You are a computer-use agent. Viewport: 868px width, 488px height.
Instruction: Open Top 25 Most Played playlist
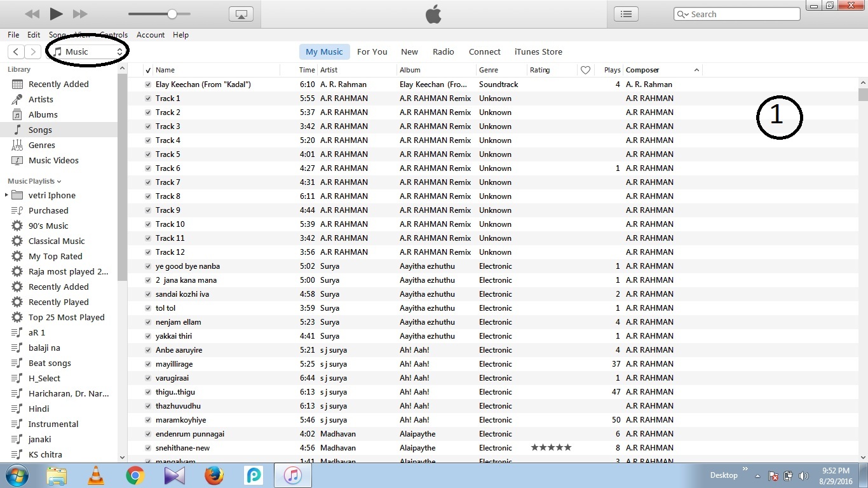(x=67, y=317)
